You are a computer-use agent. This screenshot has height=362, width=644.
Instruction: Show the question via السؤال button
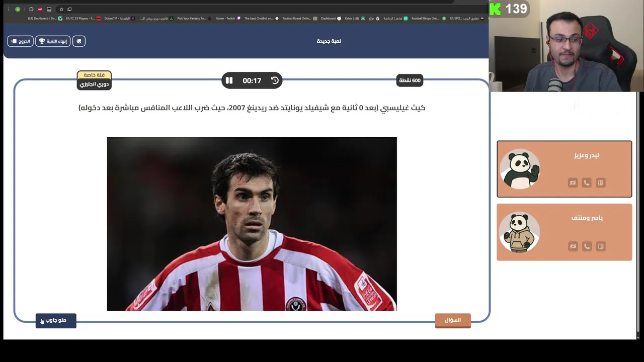[453, 320]
